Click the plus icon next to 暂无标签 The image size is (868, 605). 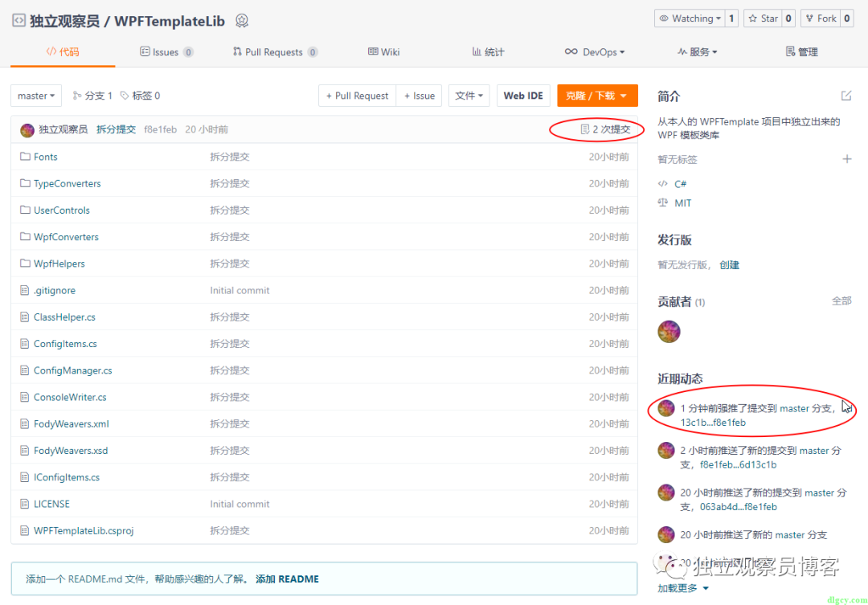[847, 159]
